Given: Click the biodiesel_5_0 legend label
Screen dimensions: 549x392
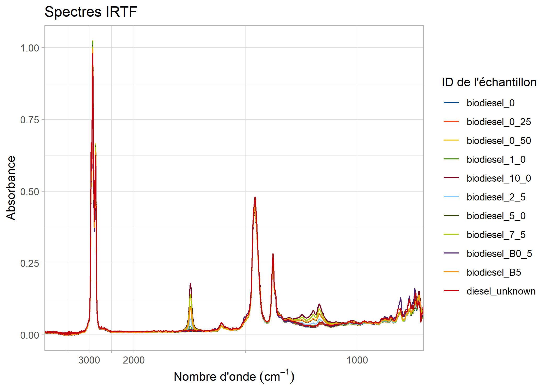Looking at the screenshot, I should pyautogui.click(x=496, y=216).
